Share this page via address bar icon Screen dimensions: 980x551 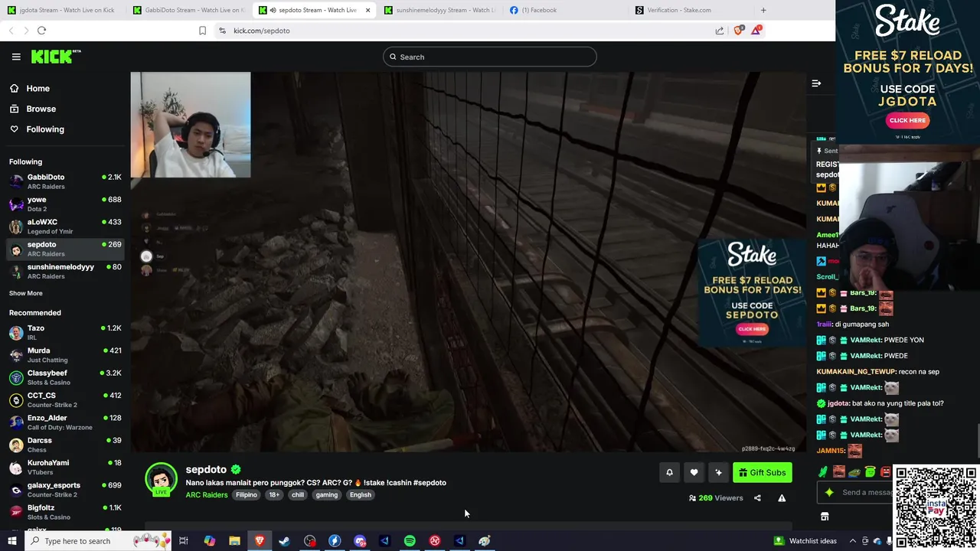click(720, 31)
